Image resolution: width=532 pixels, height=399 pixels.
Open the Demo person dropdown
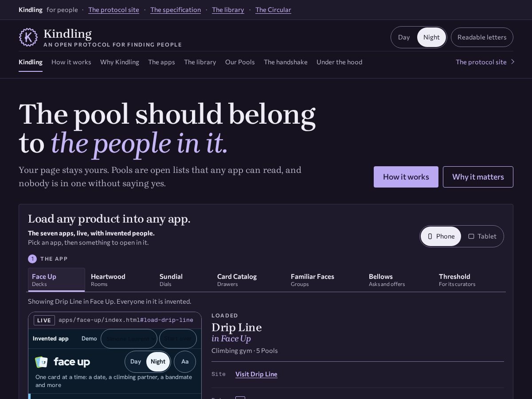pos(129,339)
